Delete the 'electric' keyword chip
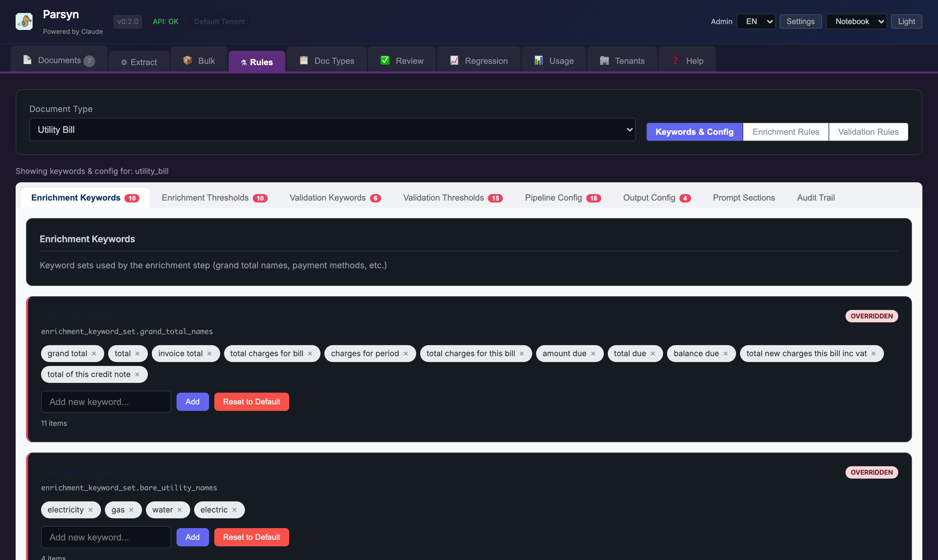Screen dimensions: 938x560 [234, 510]
